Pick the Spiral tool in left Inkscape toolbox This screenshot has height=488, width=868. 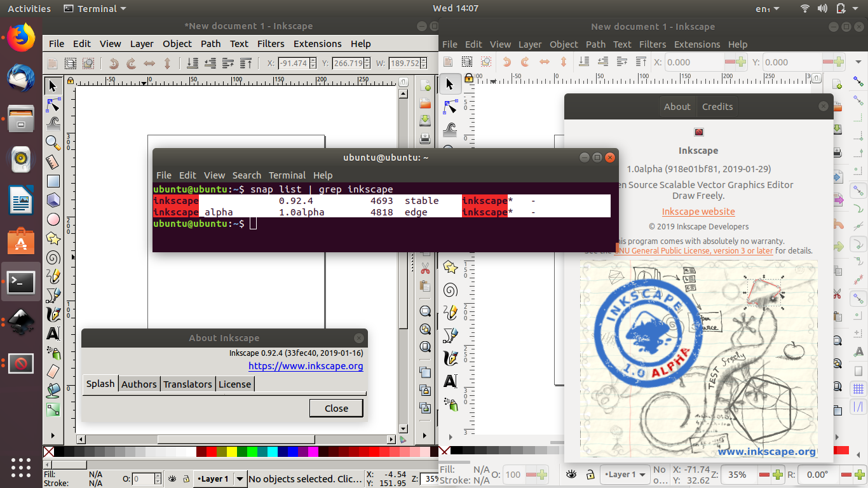tap(53, 257)
